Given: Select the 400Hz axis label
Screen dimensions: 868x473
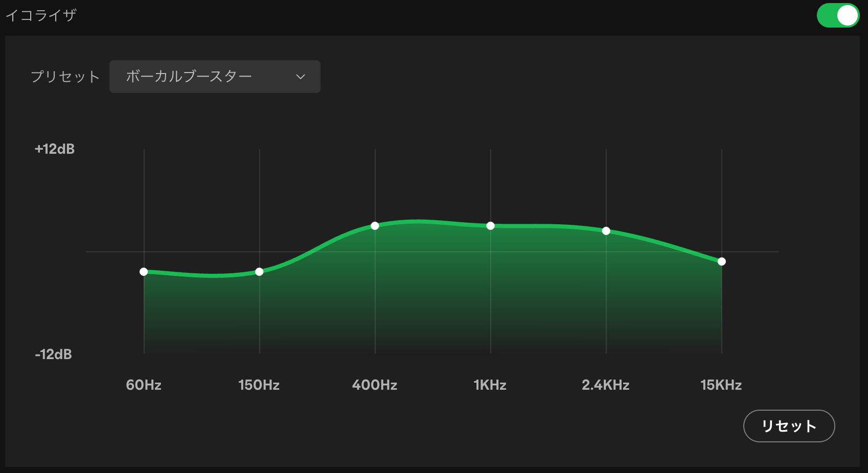Looking at the screenshot, I should pos(375,385).
